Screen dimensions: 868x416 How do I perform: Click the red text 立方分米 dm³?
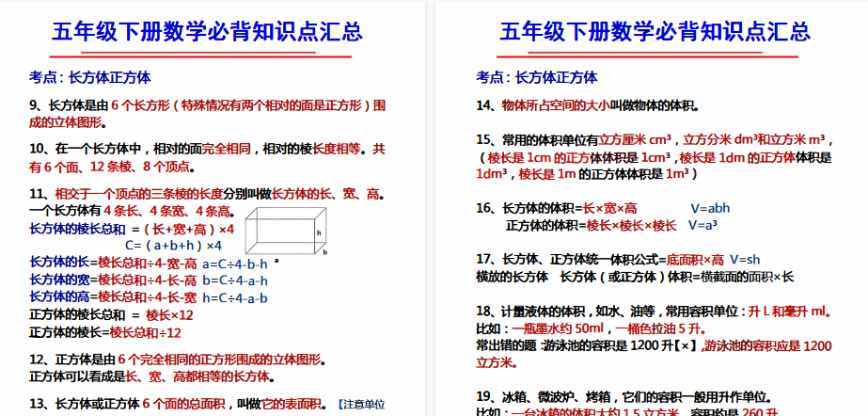(719, 139)
